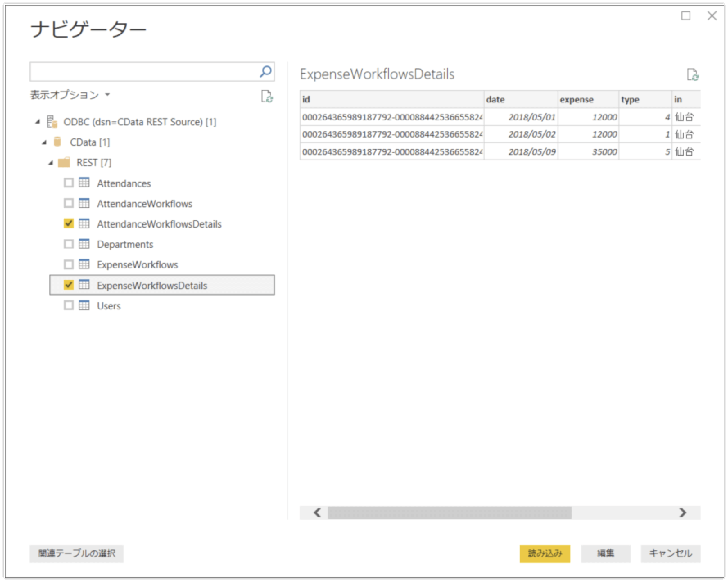This screenshot has height=582, width=728.
Task: Click the preview scrollbar left arrow
Action: [317, 512]
